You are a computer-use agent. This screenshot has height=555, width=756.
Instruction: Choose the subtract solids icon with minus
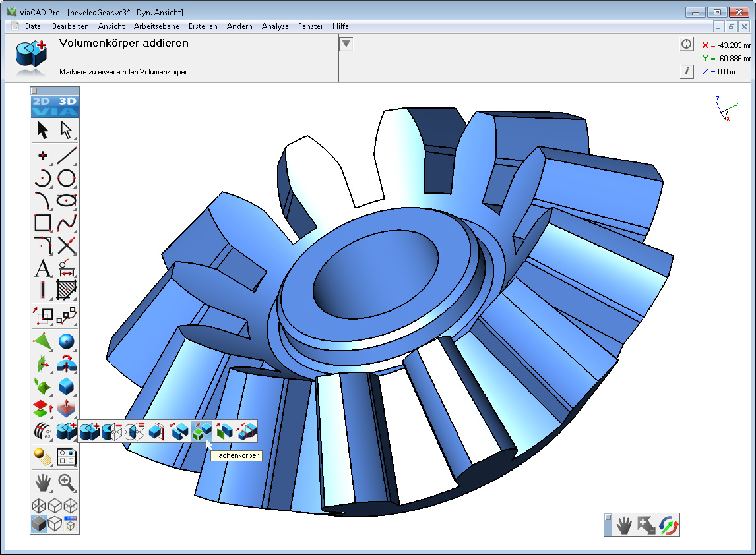[111, 431]
